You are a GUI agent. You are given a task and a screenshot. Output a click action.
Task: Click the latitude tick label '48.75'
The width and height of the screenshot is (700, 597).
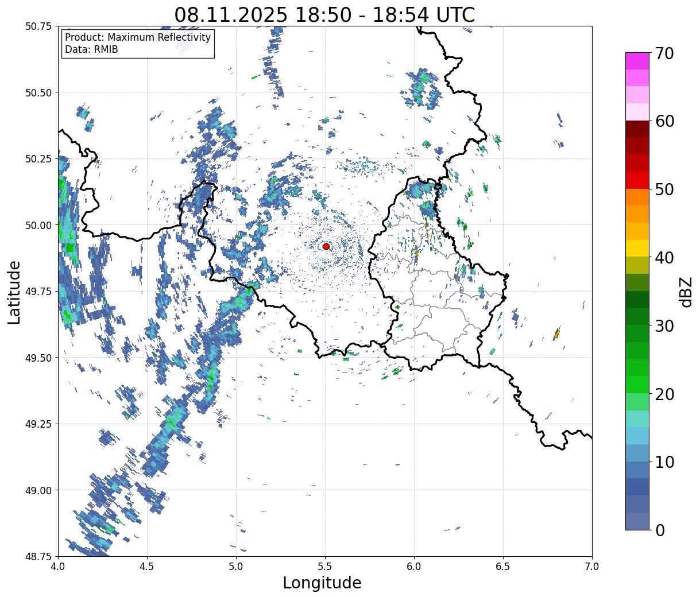point(38,556)
